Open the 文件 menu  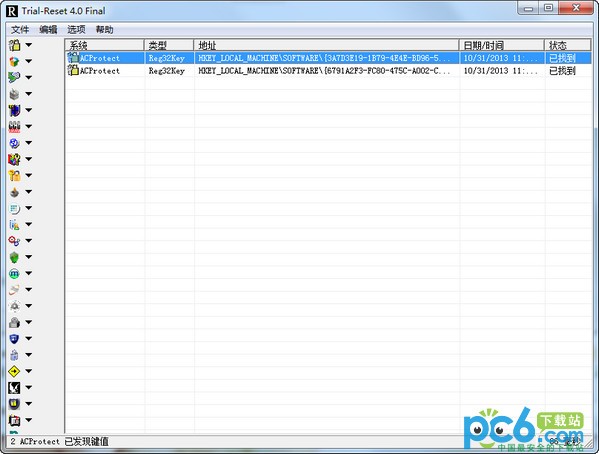[20, 30]
